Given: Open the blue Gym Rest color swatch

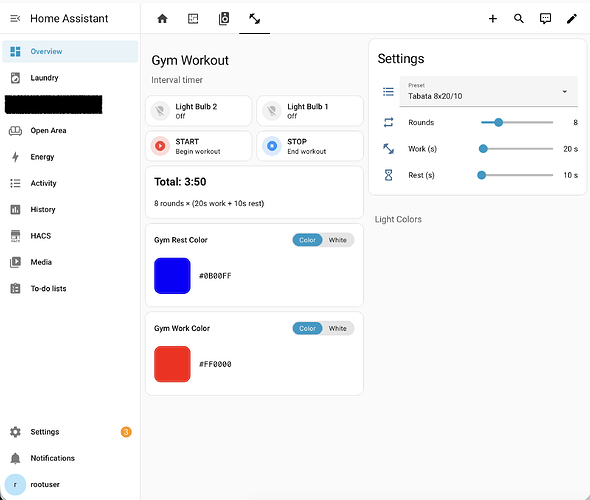Looking at the screenshot, I should tap(172, 276).
